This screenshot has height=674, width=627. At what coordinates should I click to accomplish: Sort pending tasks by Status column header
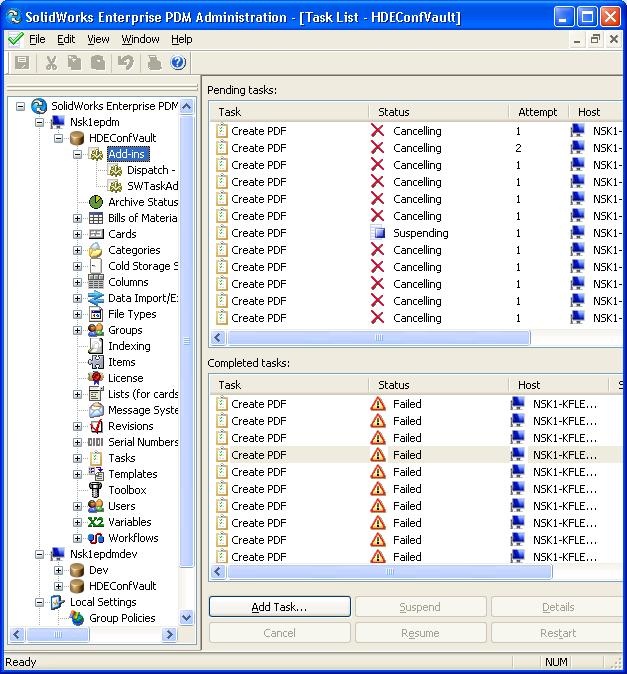(438, 112)
